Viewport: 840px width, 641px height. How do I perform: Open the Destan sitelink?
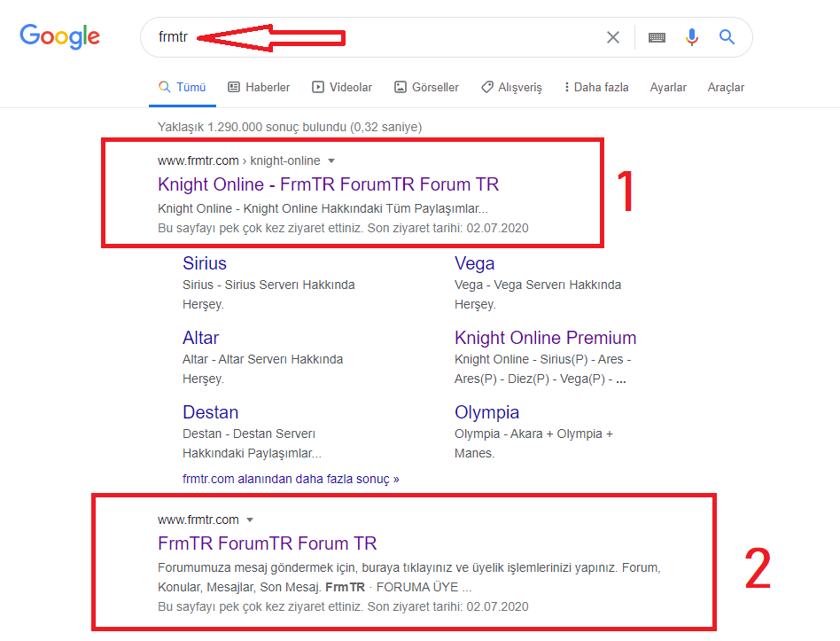point(211,412)
